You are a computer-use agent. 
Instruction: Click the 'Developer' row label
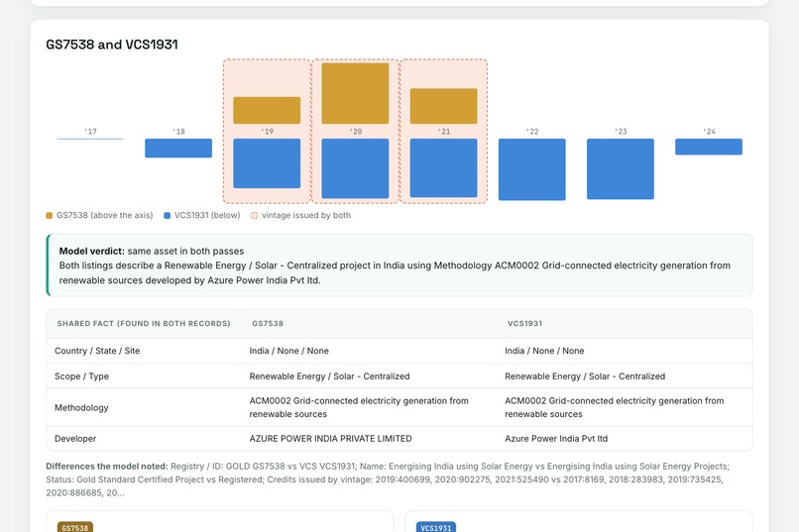[x=75, y=438]
